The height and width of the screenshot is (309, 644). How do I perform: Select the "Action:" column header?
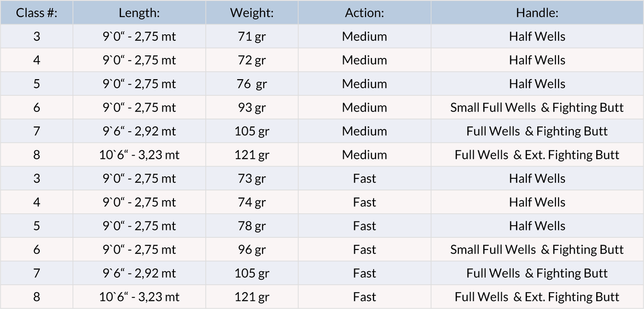click(364, 13)
